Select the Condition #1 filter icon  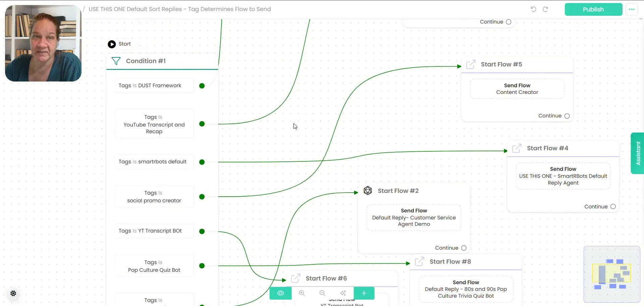(116, 61)
